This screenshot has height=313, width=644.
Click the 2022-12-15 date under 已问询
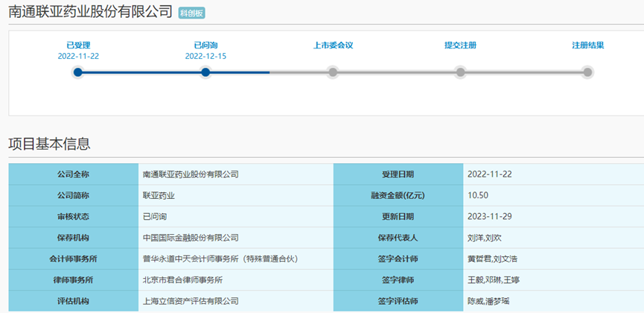(205, 57)
